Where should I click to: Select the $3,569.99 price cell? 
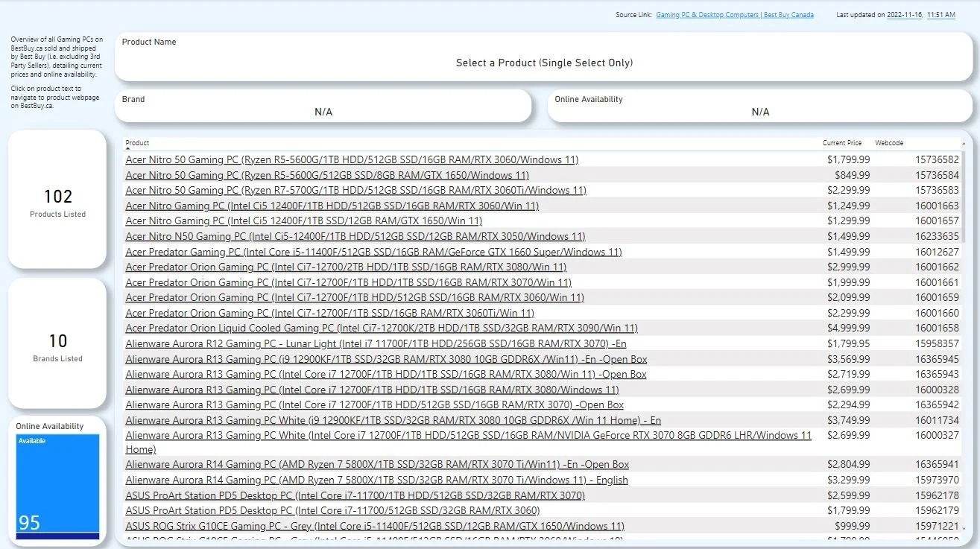(848, 359)
